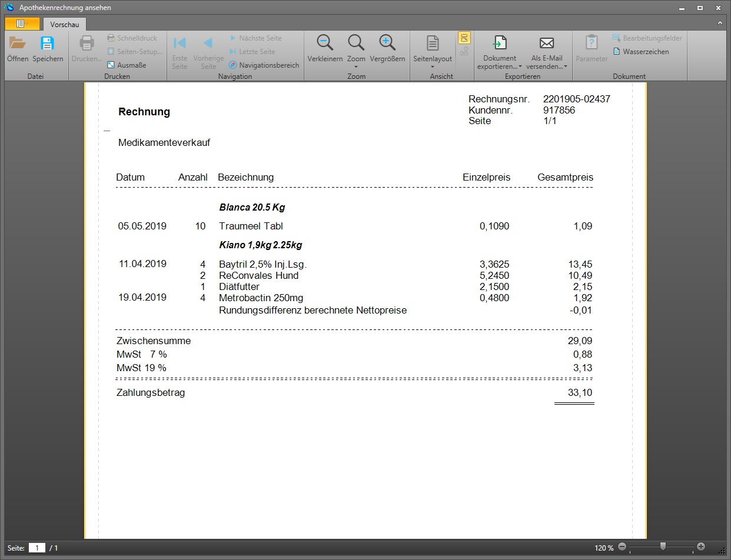The image size is (731, 560).
Task: Click the date 05.05.2019
Action: tap(142, 226)
